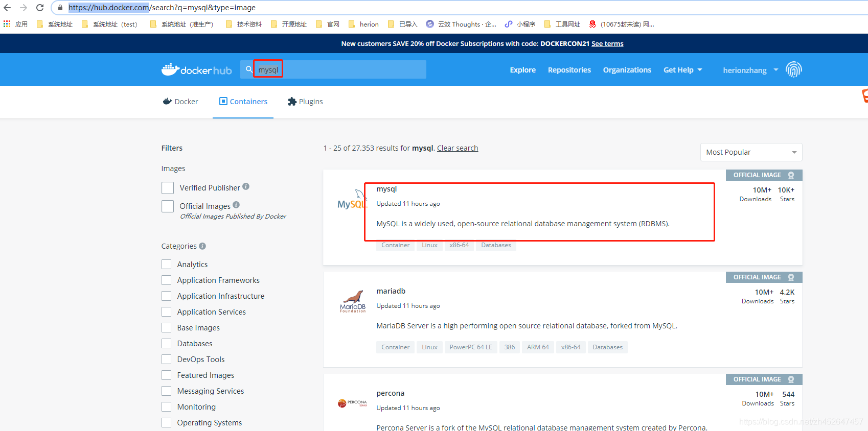Click the MariaDB seal logo
The image size is (868, 431).
coord(353,301)
